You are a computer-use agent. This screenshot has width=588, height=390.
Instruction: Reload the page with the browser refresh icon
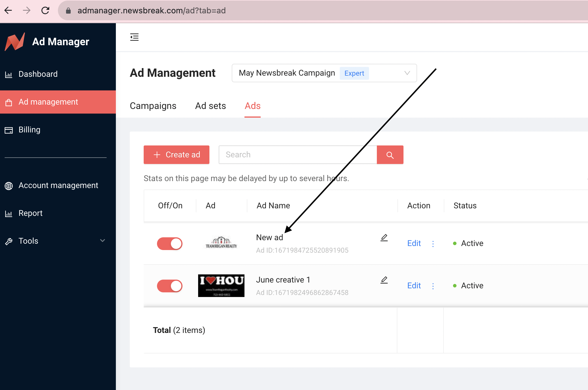[x=45, y=11]
